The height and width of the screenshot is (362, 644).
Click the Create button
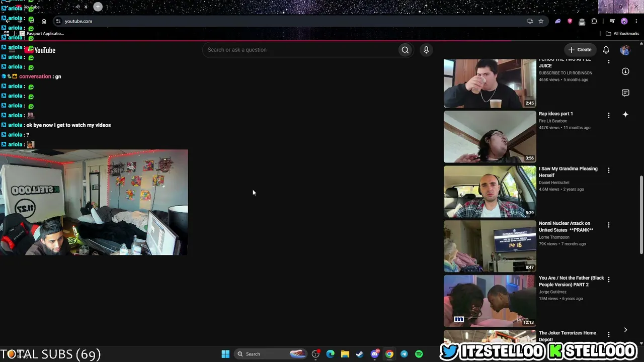pos(580,50)
